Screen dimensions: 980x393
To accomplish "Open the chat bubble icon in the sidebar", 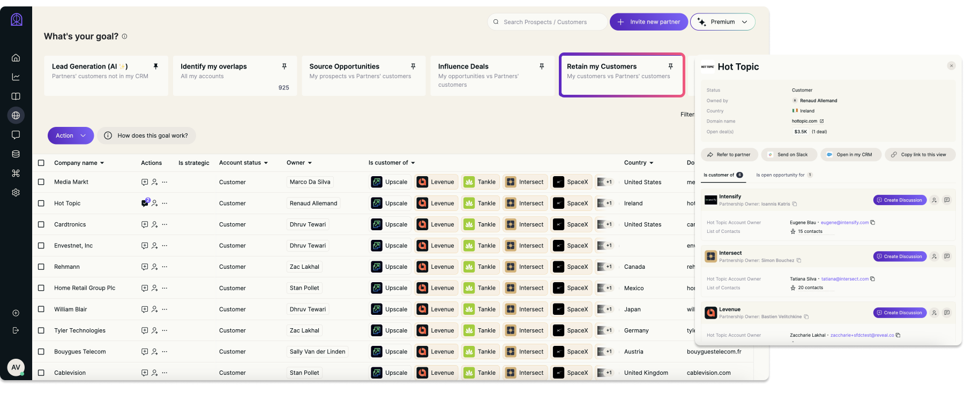I will click(16, 135).
